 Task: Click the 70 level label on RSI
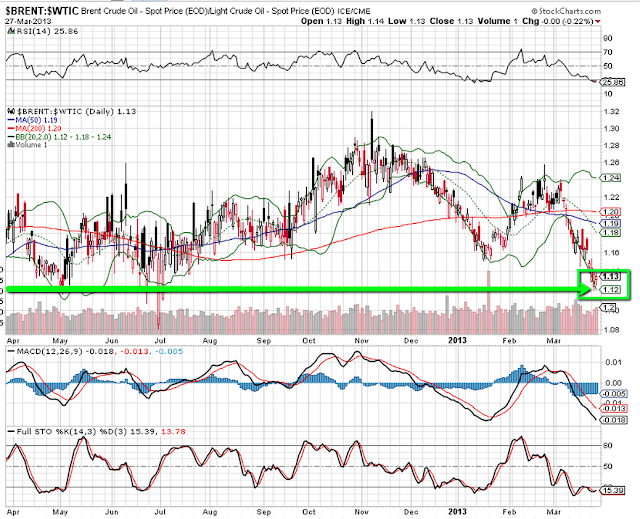click(608, 52)
